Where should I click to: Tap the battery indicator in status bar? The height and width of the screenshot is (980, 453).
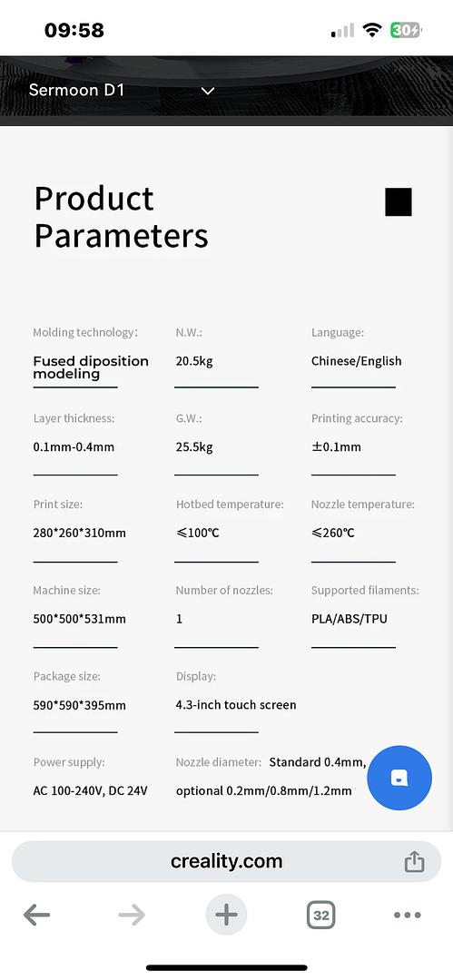407,30
